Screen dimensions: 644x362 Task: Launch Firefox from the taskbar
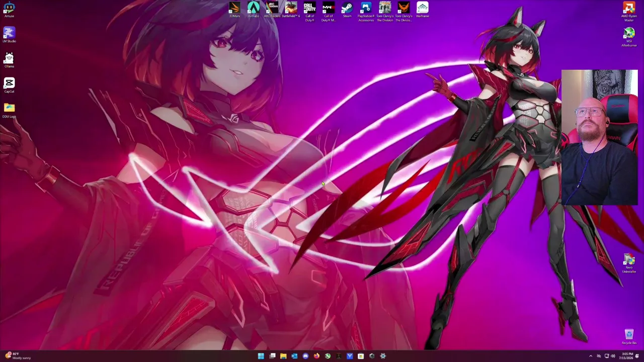[316, 356]
